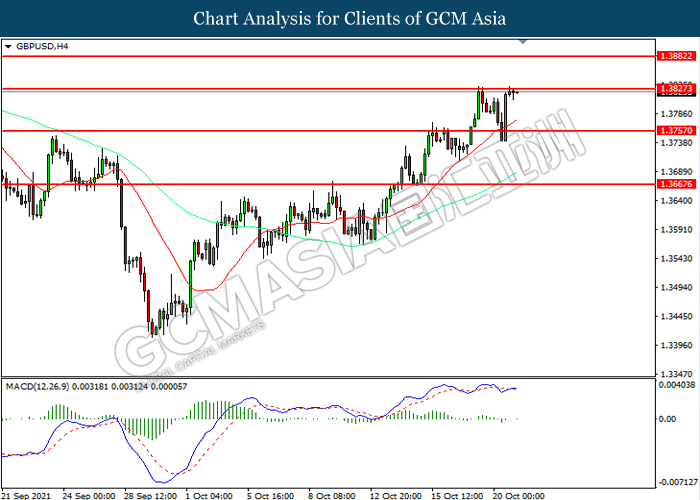Click the 1.34450 price axis label
Image resolution: width=700 pixels, height=500 pixels.
tap(676, 317)
